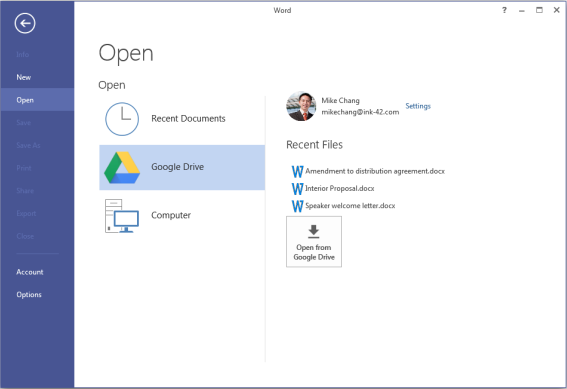567x389 pixels.
Task: Maximize the Word window
Action: pos(539,10)
